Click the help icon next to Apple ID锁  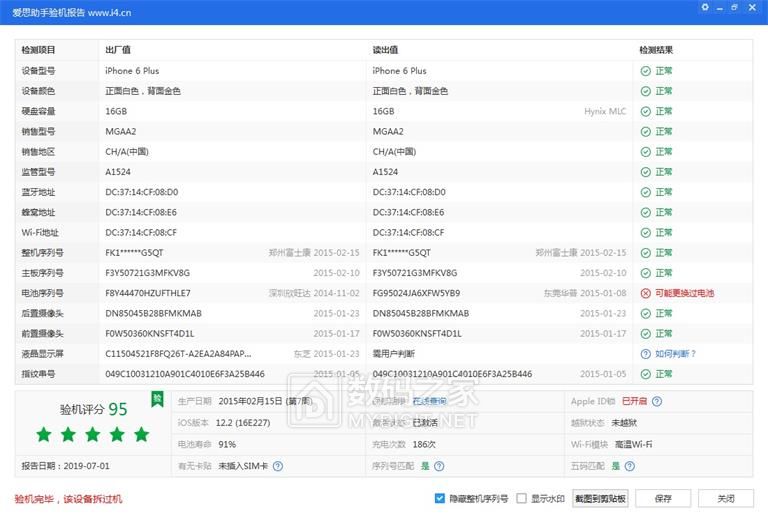coord(657,401)
